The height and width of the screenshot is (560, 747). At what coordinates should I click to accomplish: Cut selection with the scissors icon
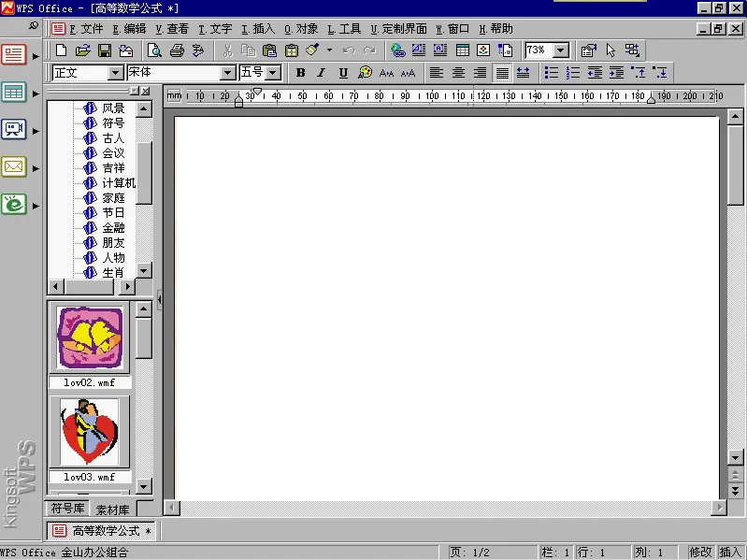pos(227,50)
